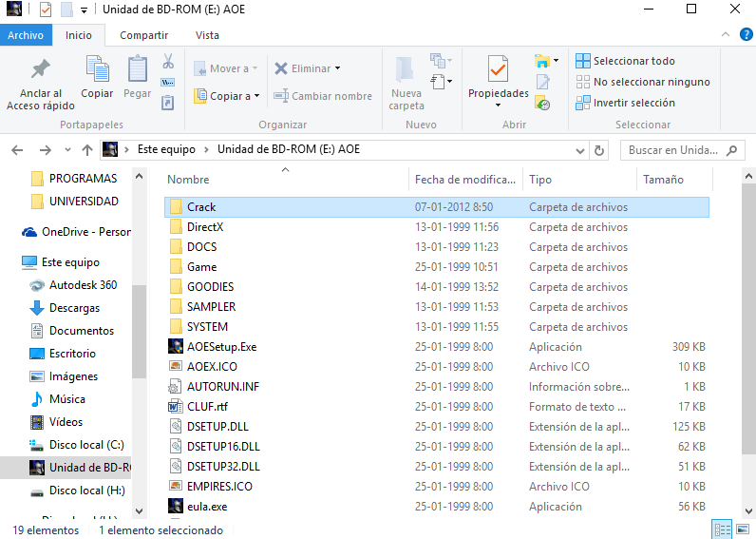Select the UNIVERSIDAD folder in the sidebar

(74, 202)
